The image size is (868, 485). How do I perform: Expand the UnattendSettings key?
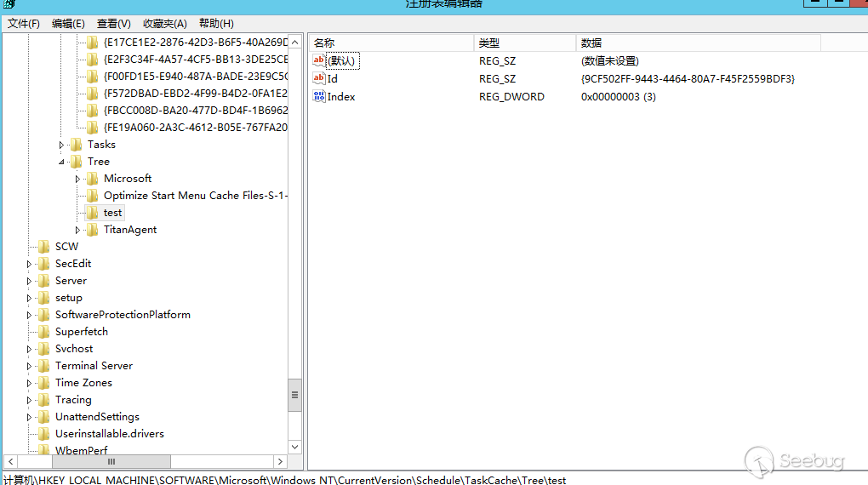tap(29, 418)
